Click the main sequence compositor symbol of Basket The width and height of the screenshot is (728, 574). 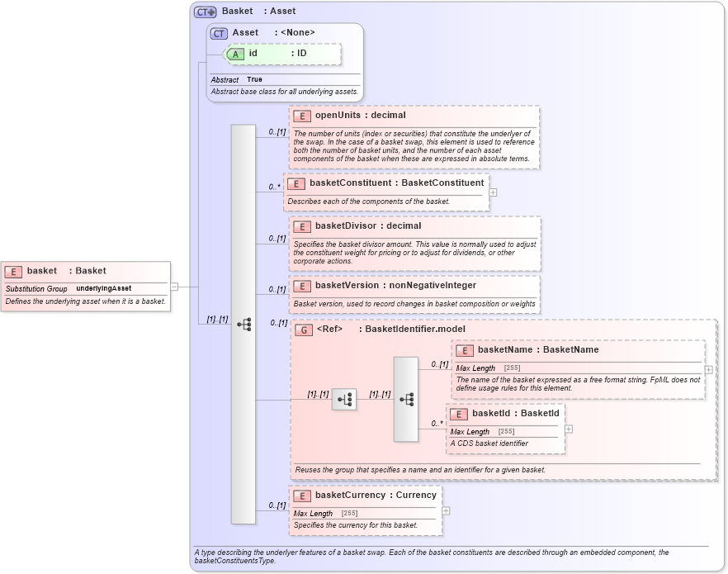coord(243,324)
